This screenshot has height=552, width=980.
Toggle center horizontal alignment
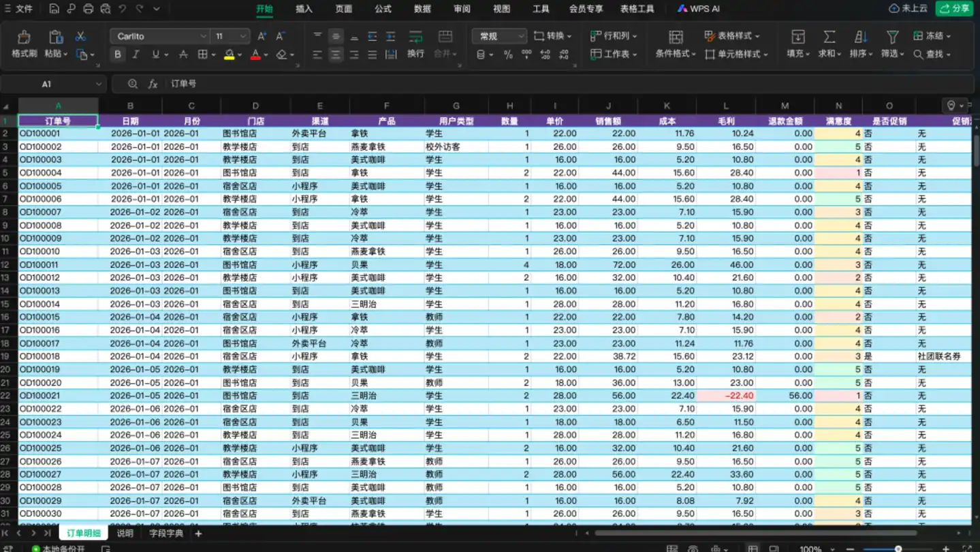click(336, 55)
